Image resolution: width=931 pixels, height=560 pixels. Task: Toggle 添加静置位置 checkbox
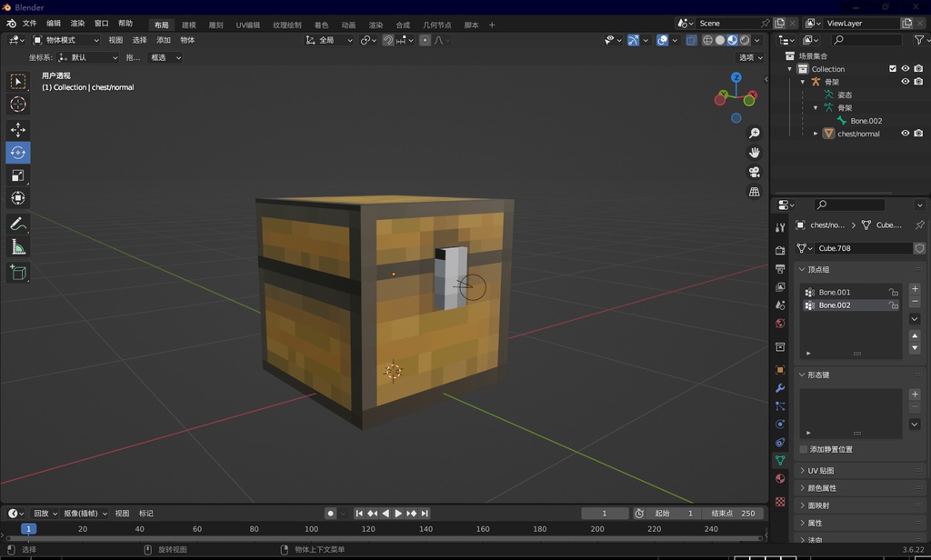coord(804,449)
